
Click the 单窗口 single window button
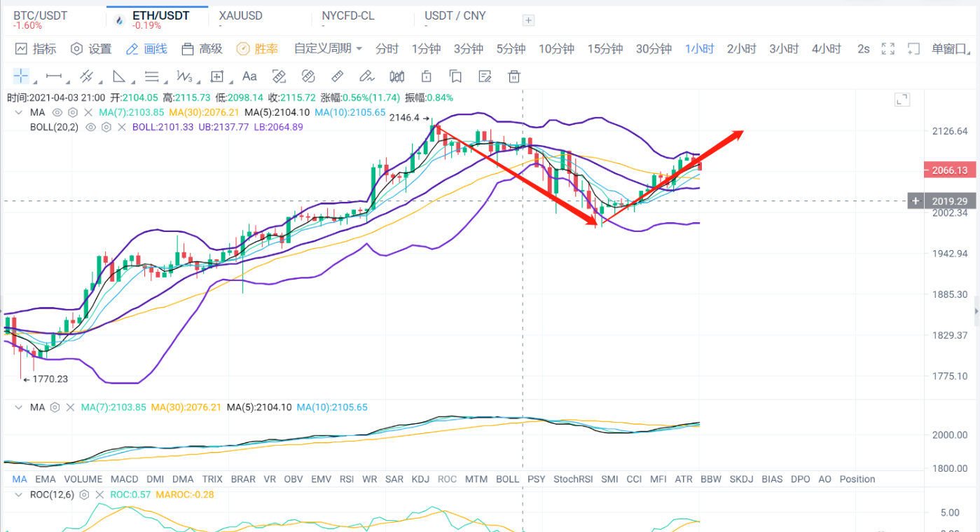[949, 48]
